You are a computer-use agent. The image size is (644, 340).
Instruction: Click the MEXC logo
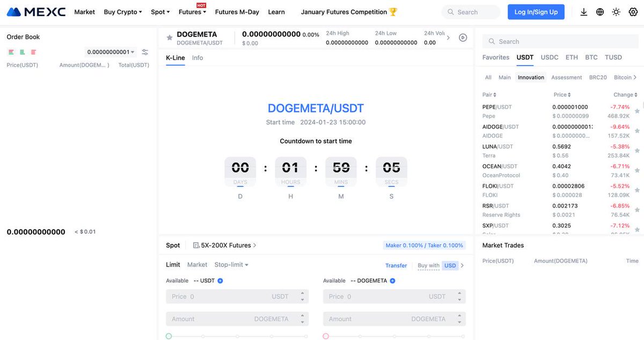click(x=36, y=12)
